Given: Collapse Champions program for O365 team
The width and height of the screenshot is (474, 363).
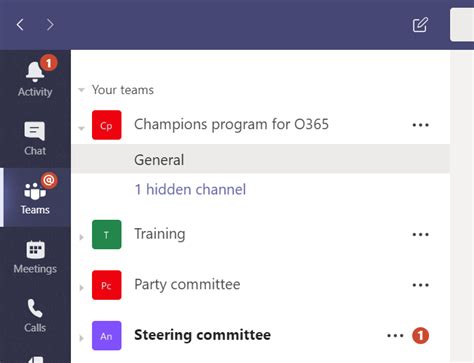Looking at the screenshot, I should (x=81, y=128).
